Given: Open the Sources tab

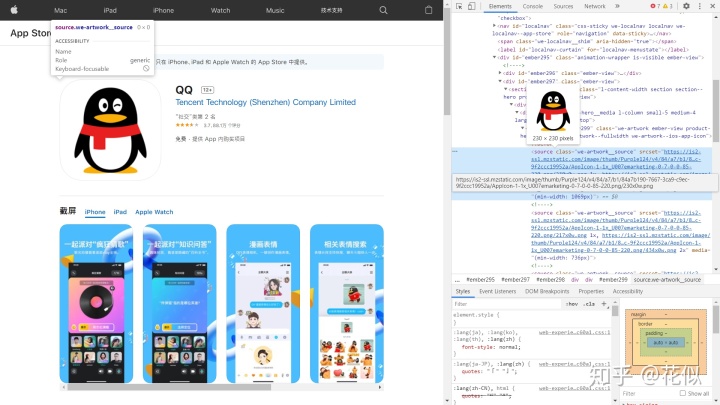Looking at the screenshot, I should 563,6.
